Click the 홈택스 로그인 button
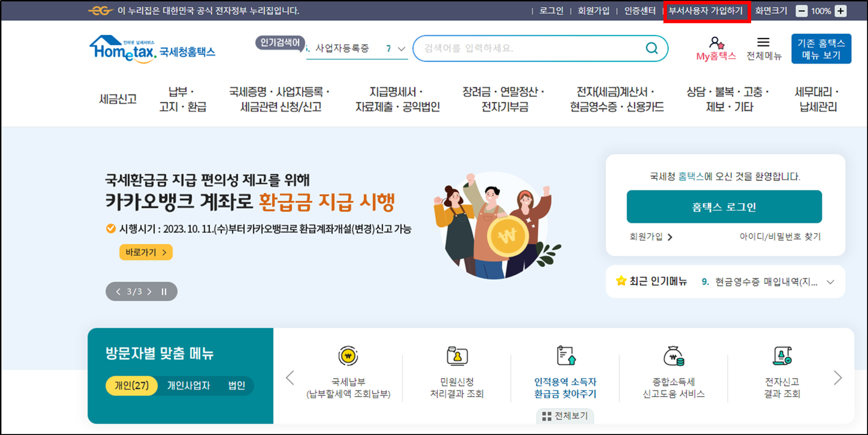This screenshot has width=868, height=435. pos(724,207)
